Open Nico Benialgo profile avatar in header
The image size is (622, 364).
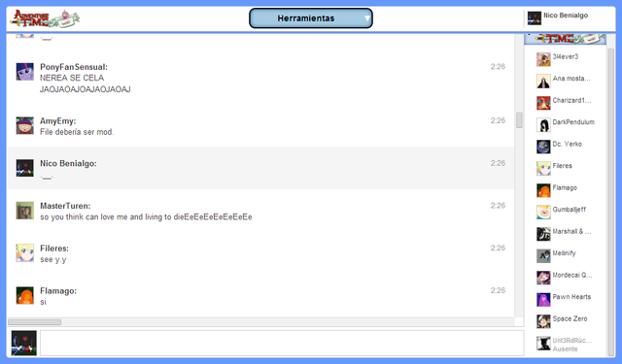534,17
